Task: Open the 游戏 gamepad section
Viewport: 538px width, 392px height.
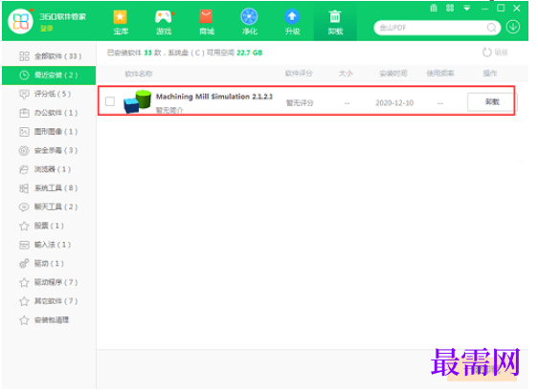Action: click(164, 23)
